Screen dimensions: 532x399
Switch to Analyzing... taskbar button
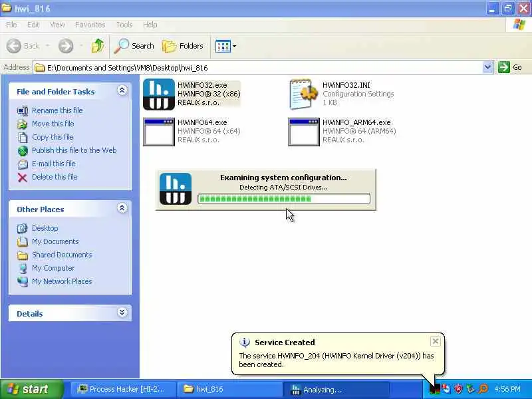coord(336,389)
